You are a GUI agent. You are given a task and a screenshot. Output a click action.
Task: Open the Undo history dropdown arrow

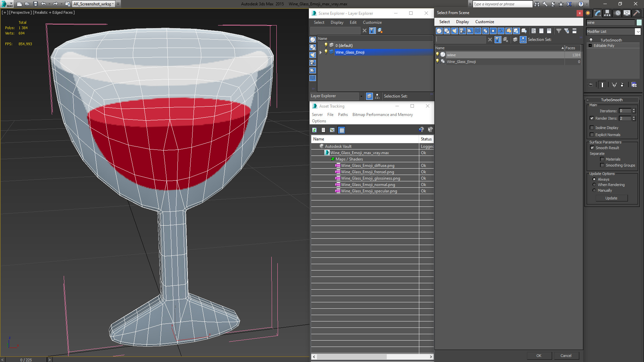(x=49, y=4)
